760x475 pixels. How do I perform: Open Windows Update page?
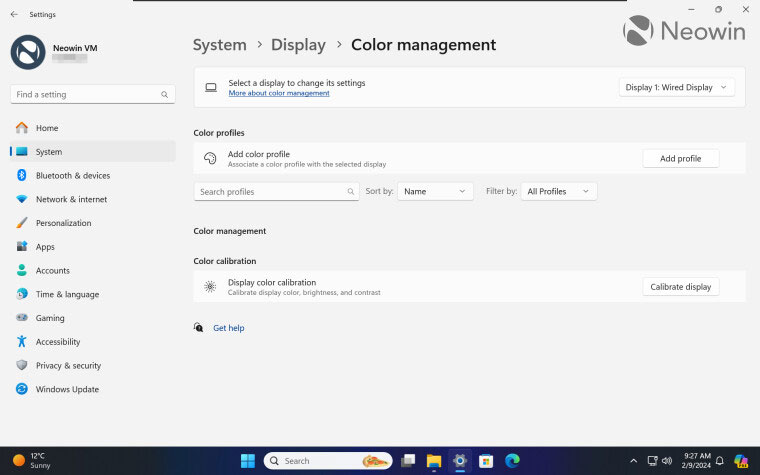click(66, 390)
